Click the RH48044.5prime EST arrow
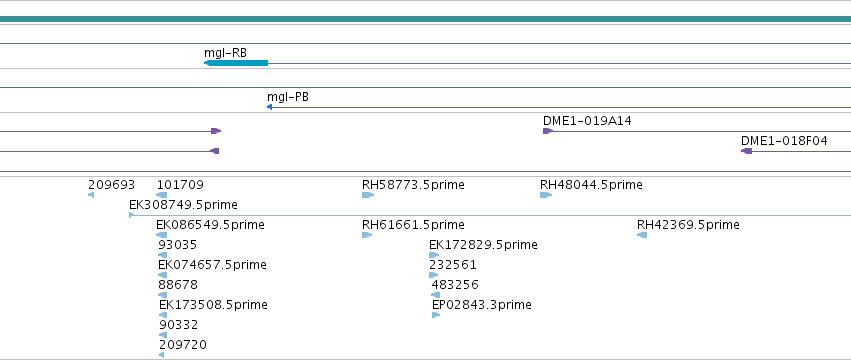851x360 pixels. (546, 195)
